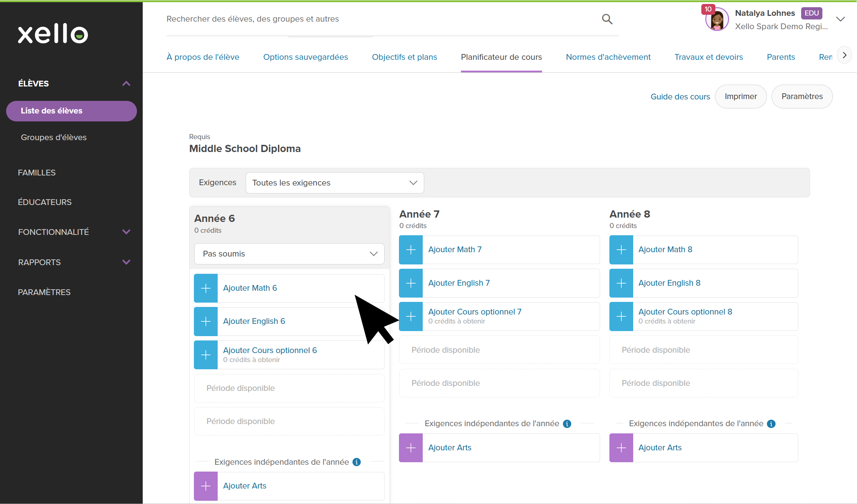Open the Toutes les exigences dropdown
Screen dimensions: 857x504
click(x=334, y=183)
